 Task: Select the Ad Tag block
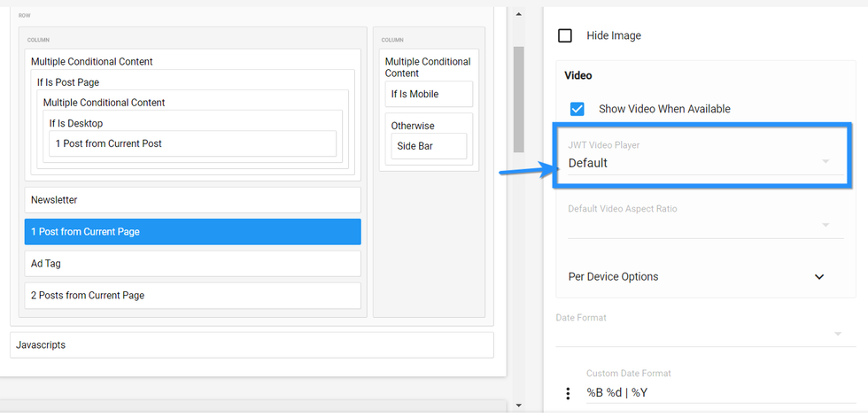click(192, 264)
